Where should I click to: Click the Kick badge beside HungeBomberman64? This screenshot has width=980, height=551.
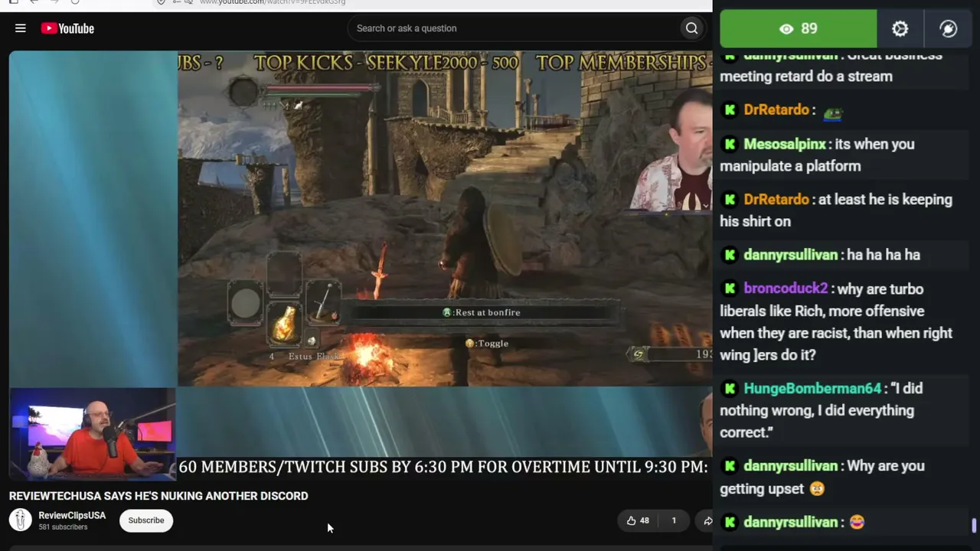tap(730, 388)
